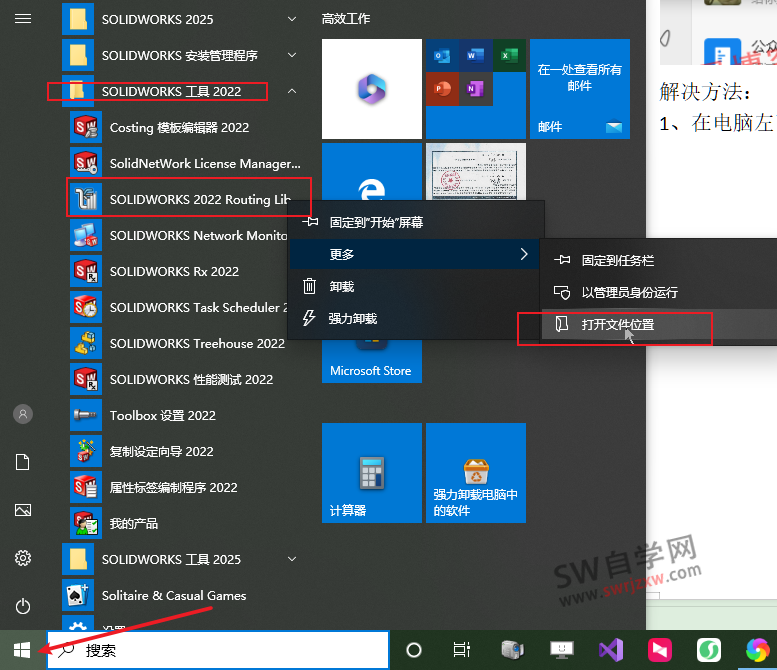Open Costing 模板编辑器 2022 app icon
The image size is (777, 670).
coord(86,127)
